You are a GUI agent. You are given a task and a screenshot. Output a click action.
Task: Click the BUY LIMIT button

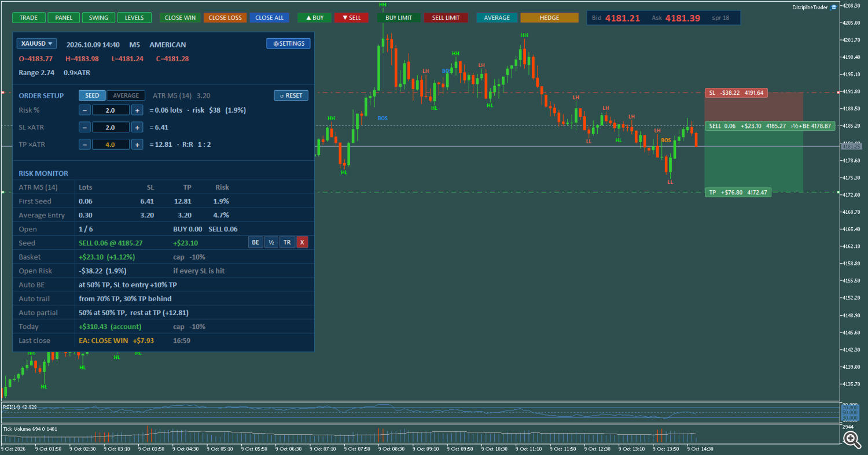click(x=399, y=18)
